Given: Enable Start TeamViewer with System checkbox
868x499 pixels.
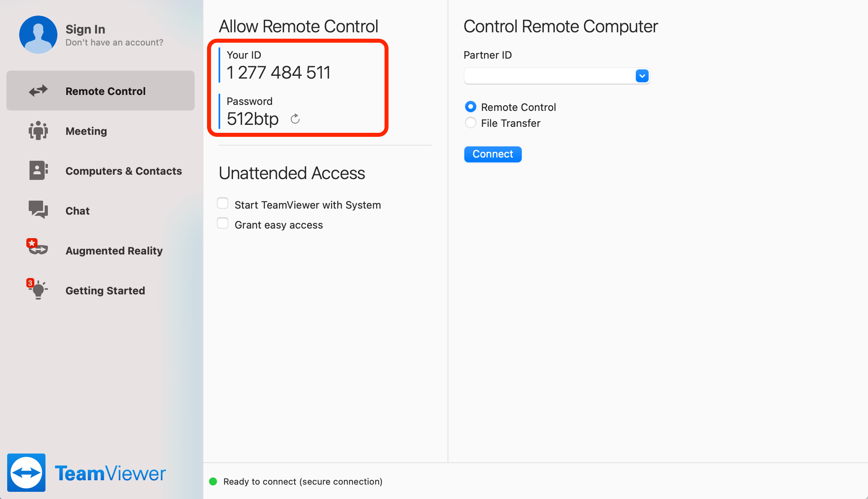Looking at the screenshot, I should [x=223, y=203].
